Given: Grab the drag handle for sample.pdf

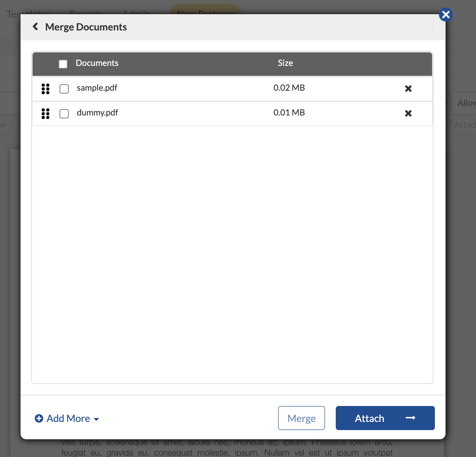Looking at the screenshot, I should [x=46, y=89].
